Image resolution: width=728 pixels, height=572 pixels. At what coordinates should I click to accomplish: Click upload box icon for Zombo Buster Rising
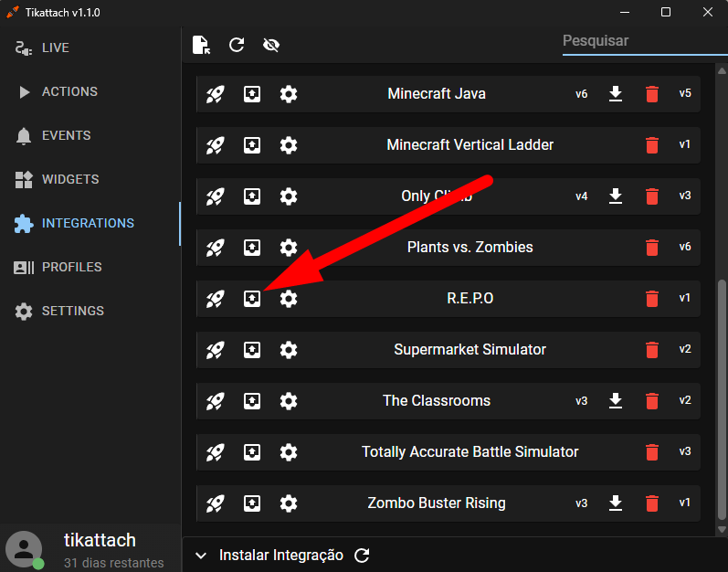pos(252,503)
